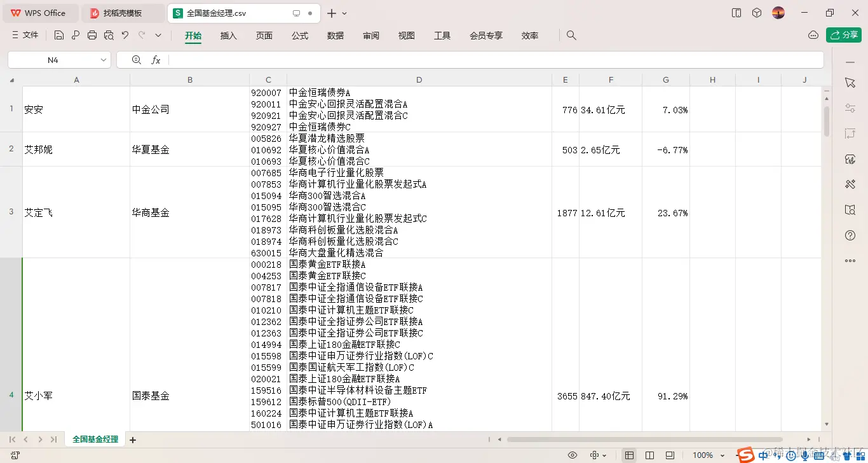Image resolution: width=868 pixels, height=463 pixels.
Task: Open the 审阅 ribbon tab
Action: coord(371,36)
